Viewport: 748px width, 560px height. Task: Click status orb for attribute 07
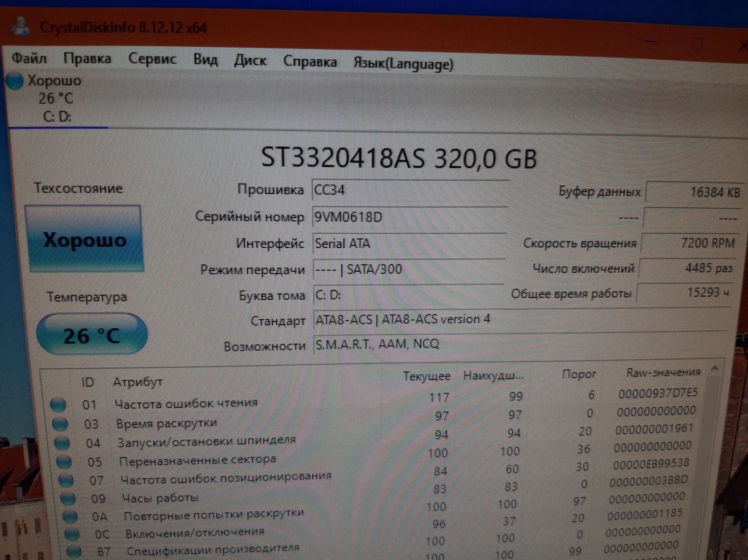66,481
